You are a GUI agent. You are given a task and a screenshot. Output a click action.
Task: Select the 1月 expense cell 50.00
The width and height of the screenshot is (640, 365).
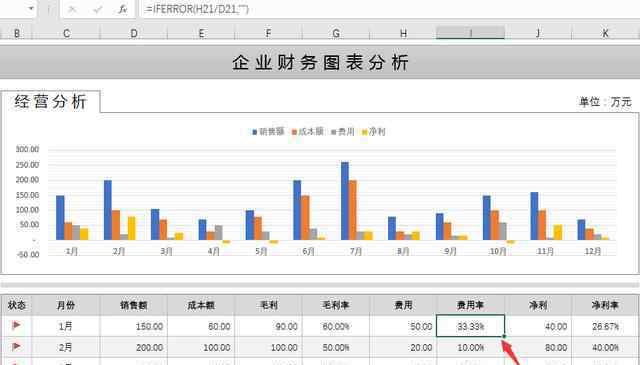pyautogui.click(x=403, y=326)
